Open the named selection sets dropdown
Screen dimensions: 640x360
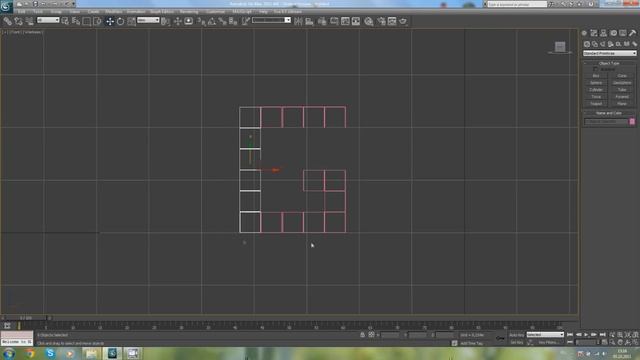click(271, 20)
